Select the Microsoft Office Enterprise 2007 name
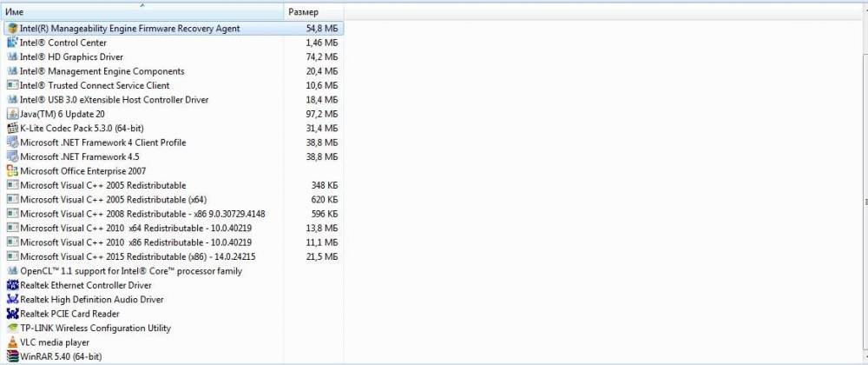868x365 pixels. pos(83,171)
